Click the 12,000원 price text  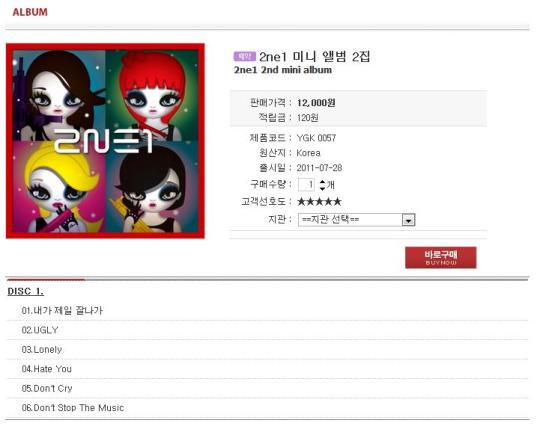tap(316, 103)
